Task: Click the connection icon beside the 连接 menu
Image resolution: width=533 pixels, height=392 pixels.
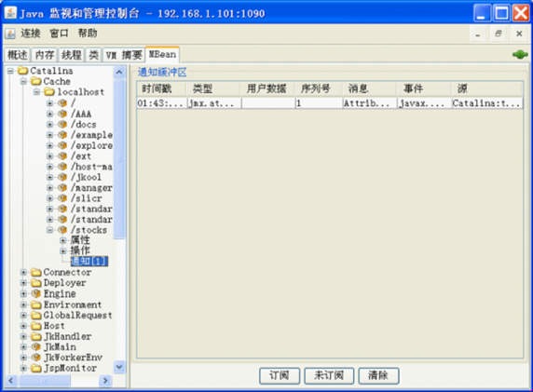Action: (10, 34)
